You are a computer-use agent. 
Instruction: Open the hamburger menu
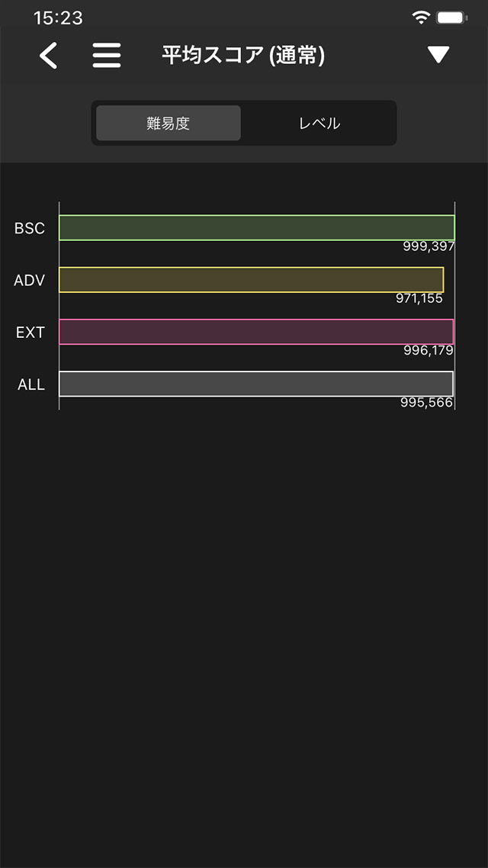(x=107, y=56)
